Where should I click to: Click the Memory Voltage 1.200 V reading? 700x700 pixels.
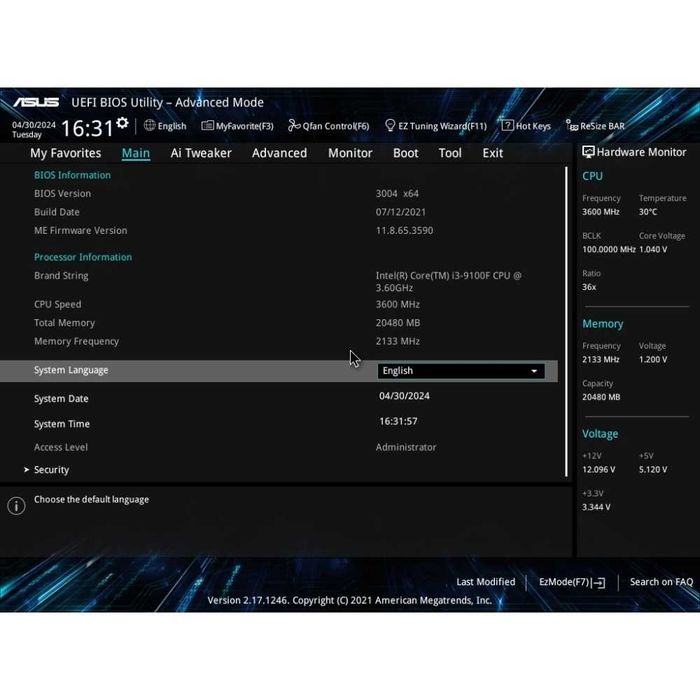point(653,359)
